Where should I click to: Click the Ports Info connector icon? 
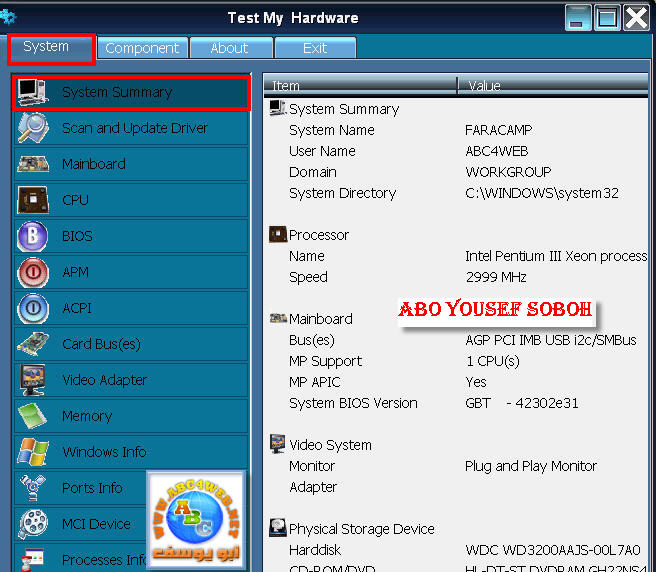click(x=33, y=488)
